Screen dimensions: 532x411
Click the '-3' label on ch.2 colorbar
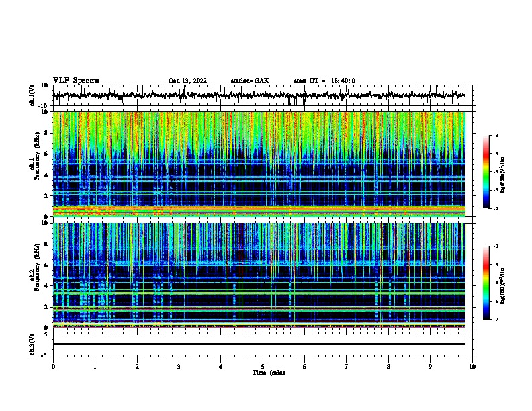tap(496, 246)
